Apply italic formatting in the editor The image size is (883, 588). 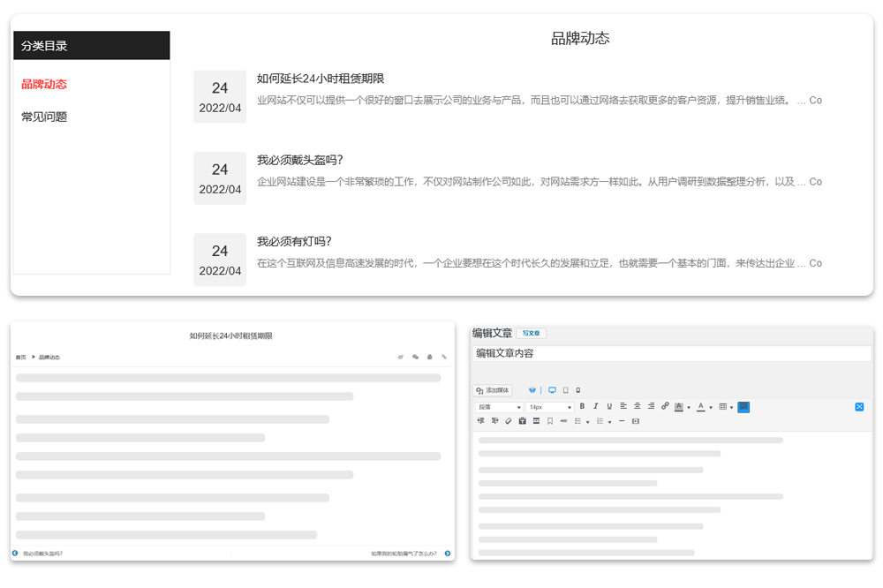pos(595,407)
